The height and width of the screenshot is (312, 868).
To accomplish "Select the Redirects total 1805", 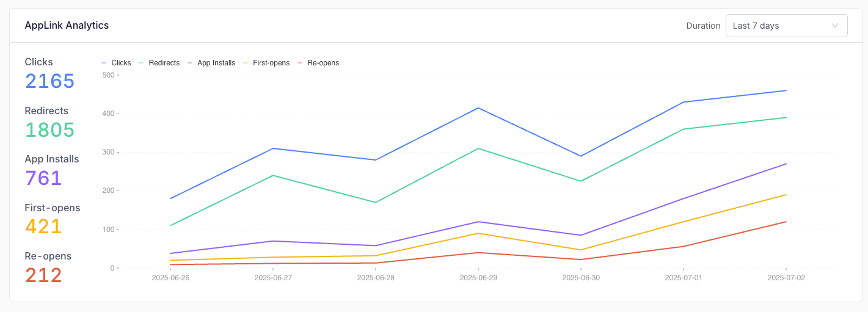I will pyautogui.click(x=49, y=130).
